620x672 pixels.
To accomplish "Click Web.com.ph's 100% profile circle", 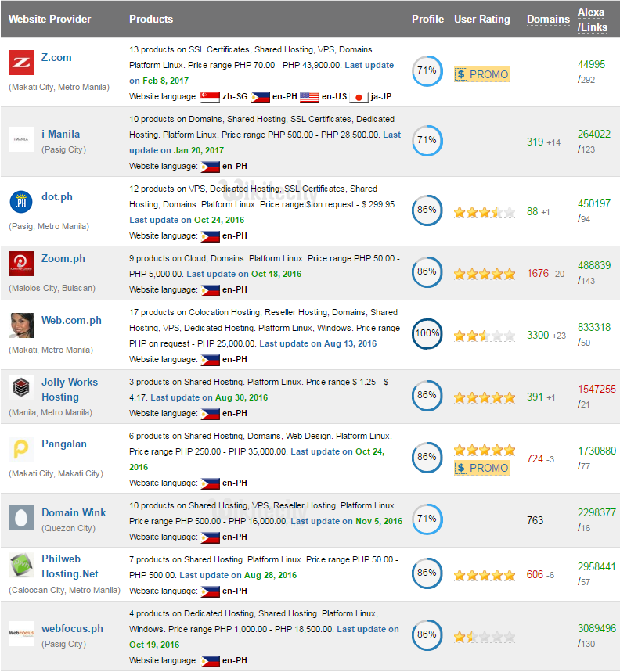I will [427, 334].
